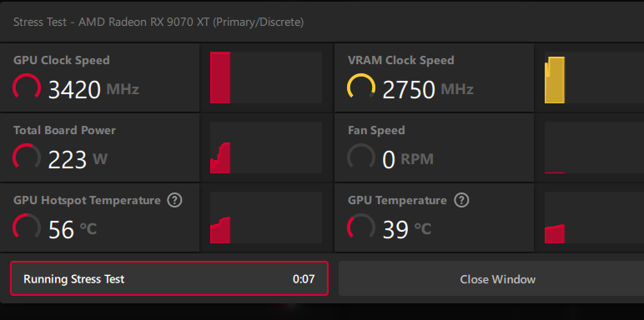Click the GPU Temperature history graph

(594, 217)
